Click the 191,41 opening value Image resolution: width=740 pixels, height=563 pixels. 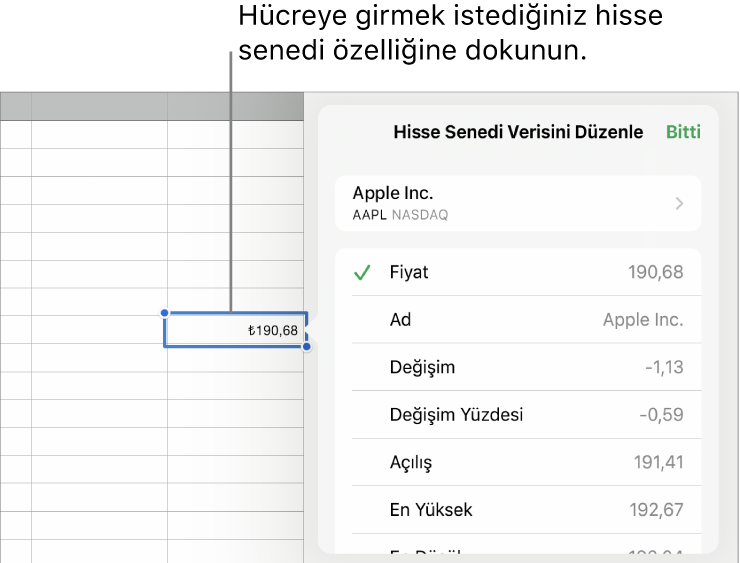coord(658,462)
